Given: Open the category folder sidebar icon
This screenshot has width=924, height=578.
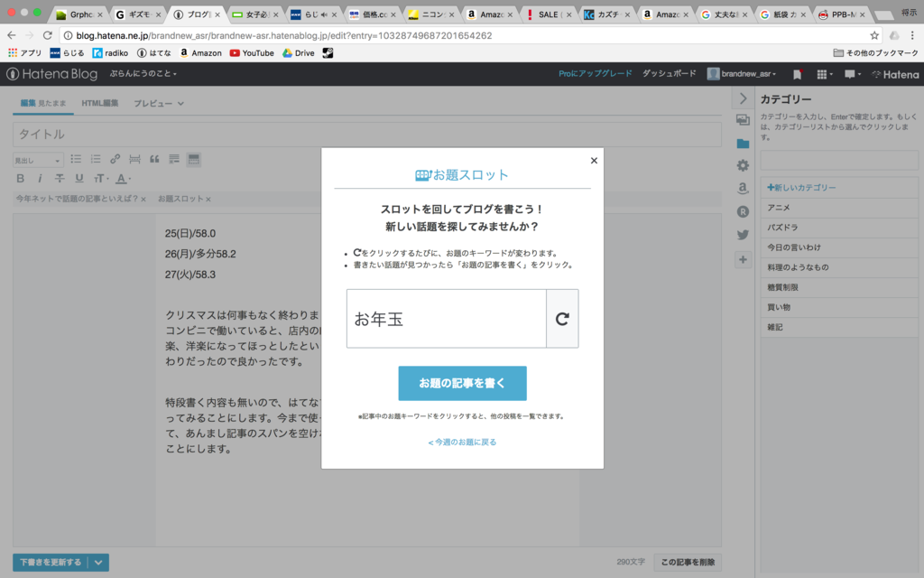Looking at the screenshot, I should point(743,144).
